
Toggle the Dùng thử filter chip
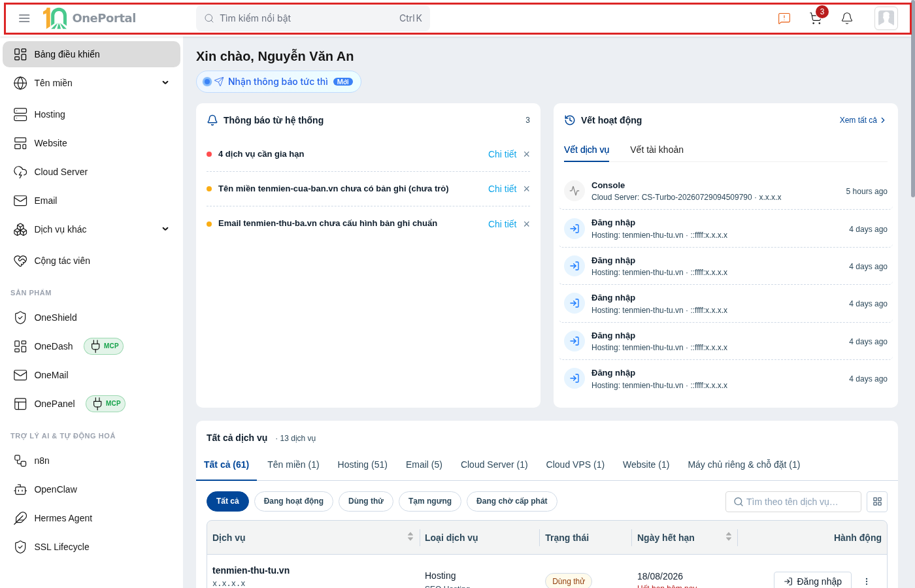point(366,501)
